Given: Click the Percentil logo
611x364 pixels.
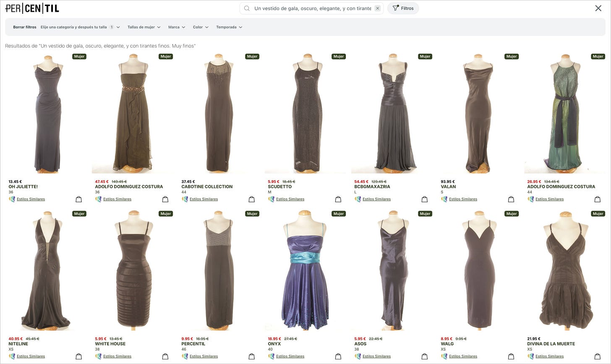Looking at the screenshot, I should pyautogui.click(x=32, y=8).
